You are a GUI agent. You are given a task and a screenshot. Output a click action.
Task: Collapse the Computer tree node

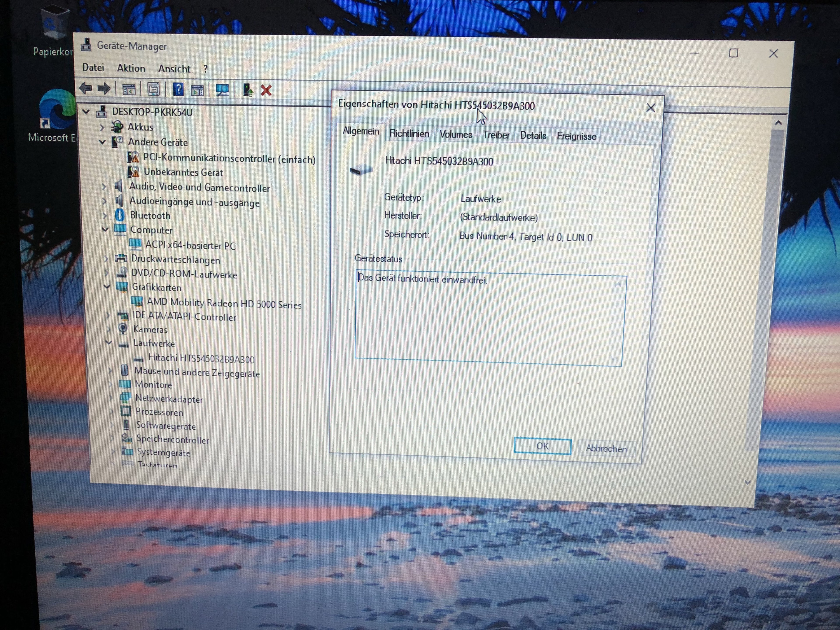point(105,229)
